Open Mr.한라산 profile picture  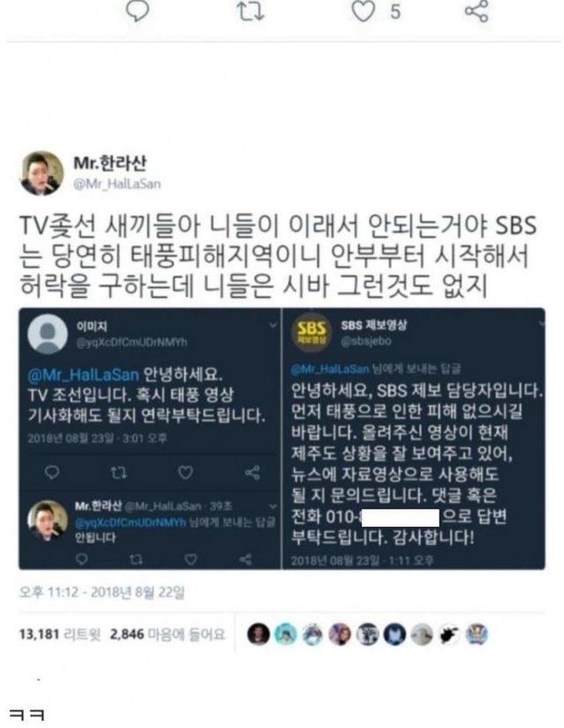(x=42, y=173)
